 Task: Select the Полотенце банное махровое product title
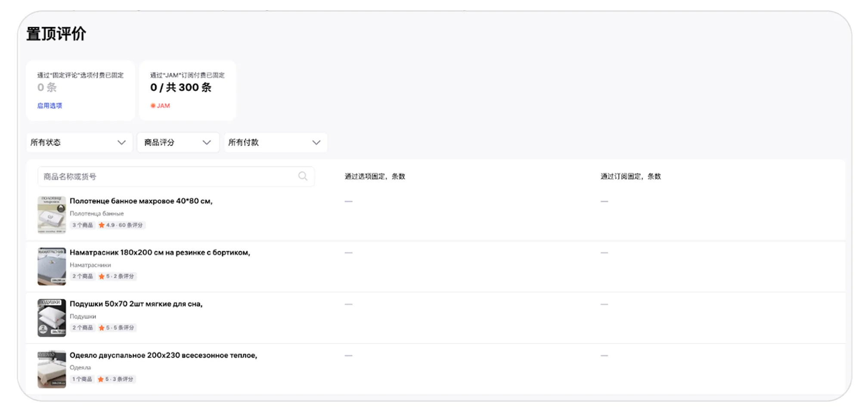click(141, 201)
